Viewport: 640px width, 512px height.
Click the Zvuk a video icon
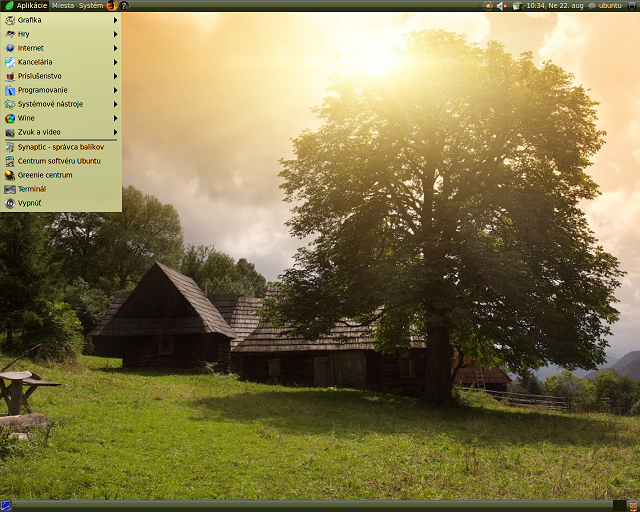tap(10, 132)
